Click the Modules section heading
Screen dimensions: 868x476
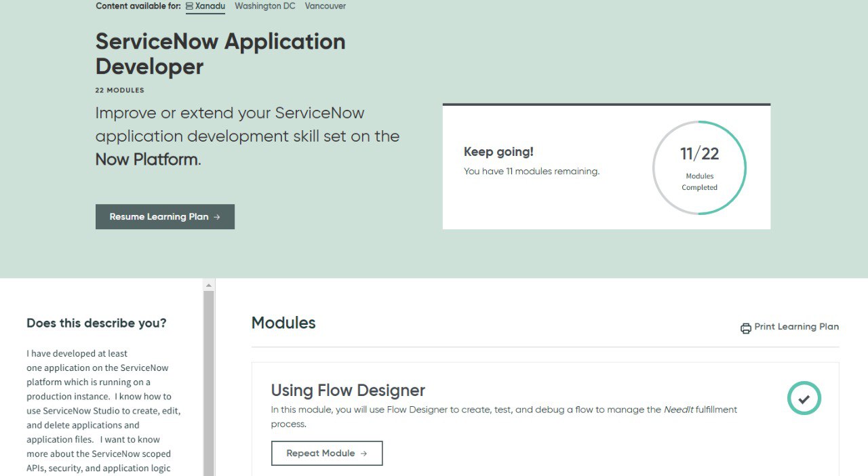[283, 323]
